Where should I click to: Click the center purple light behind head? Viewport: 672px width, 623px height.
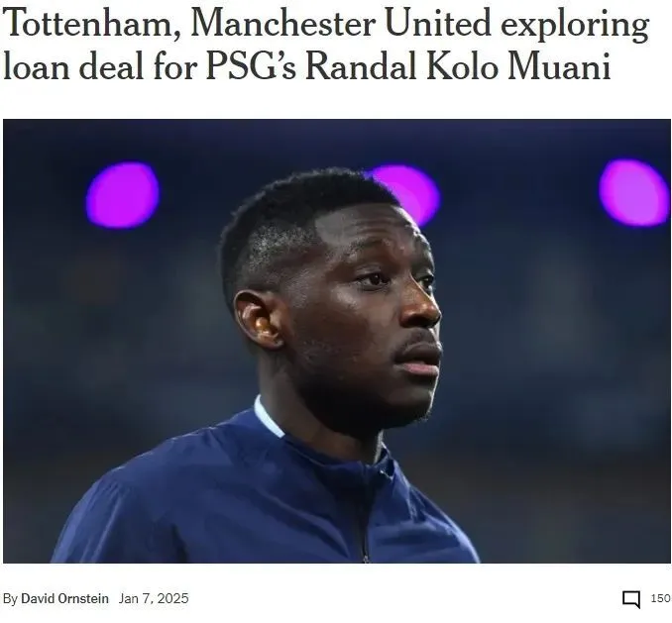coord(411,193)
